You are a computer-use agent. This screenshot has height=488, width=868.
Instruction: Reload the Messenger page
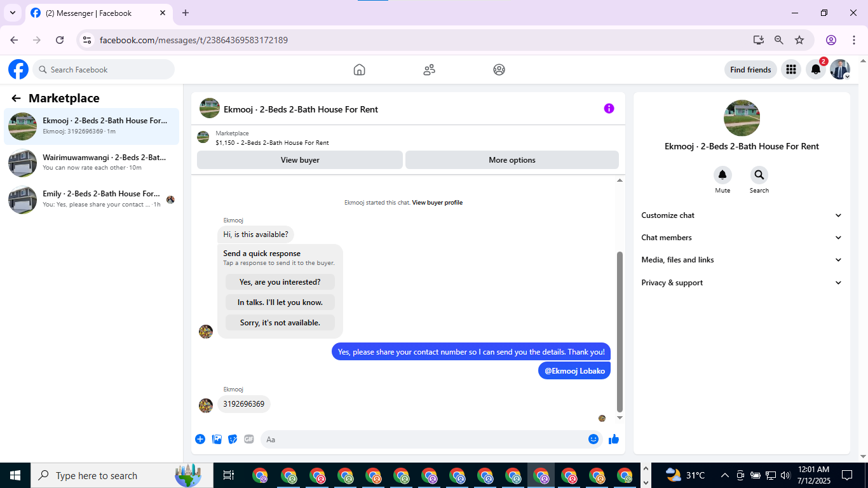(x=60, y=40)
